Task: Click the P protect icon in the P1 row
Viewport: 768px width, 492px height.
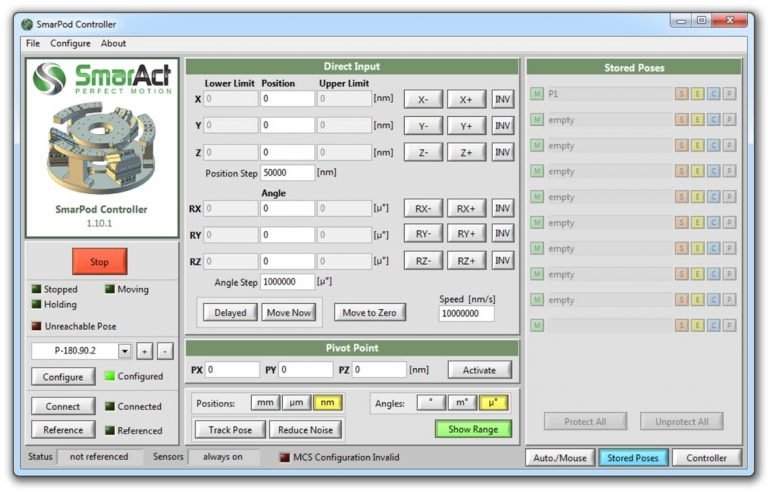Action: 729,94
